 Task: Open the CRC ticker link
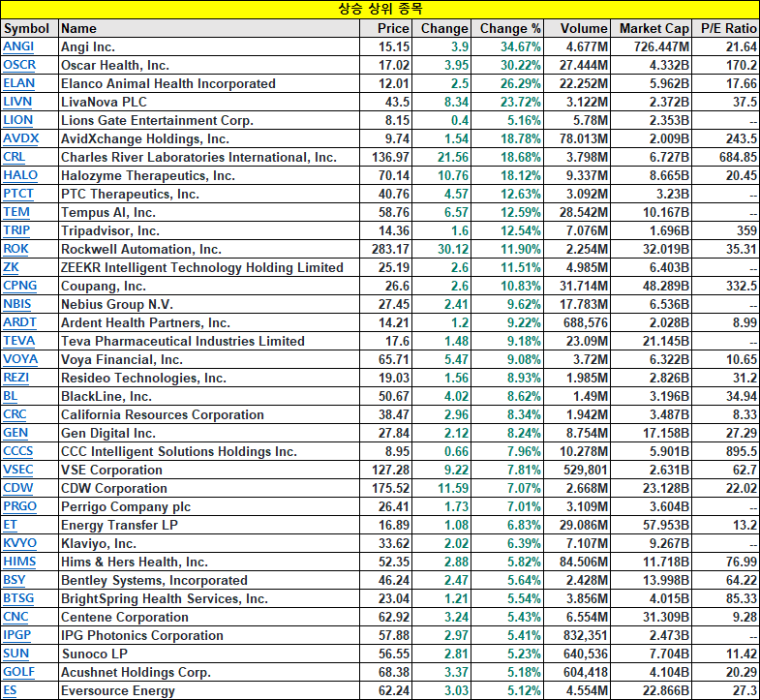tap(15, 415)
